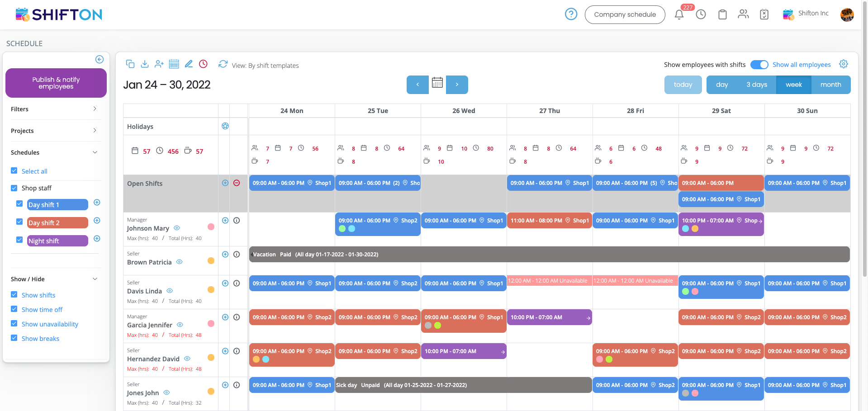Toggle visibility eye for Johnson Mary
868x411 pixels.
click(177, 228)
